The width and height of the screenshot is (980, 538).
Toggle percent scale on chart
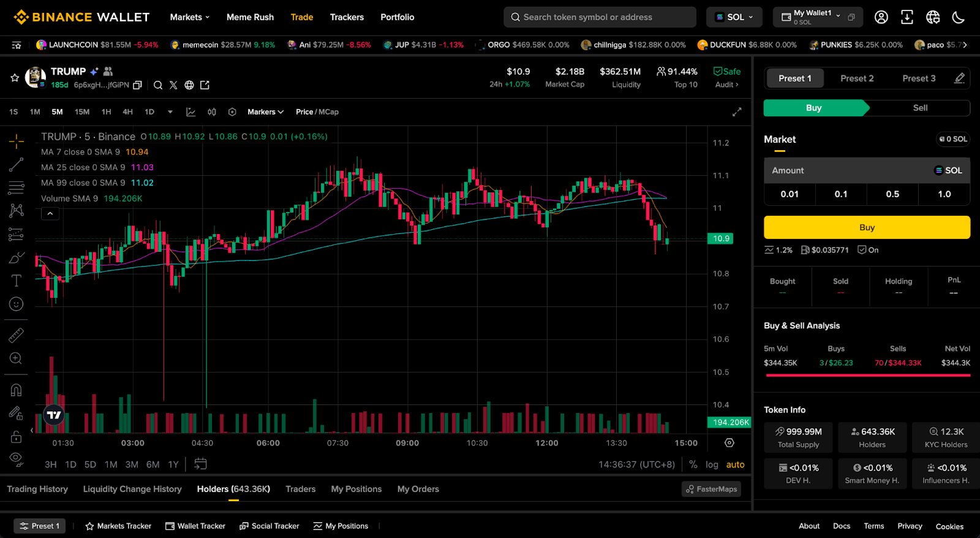[x=693, y=464]
